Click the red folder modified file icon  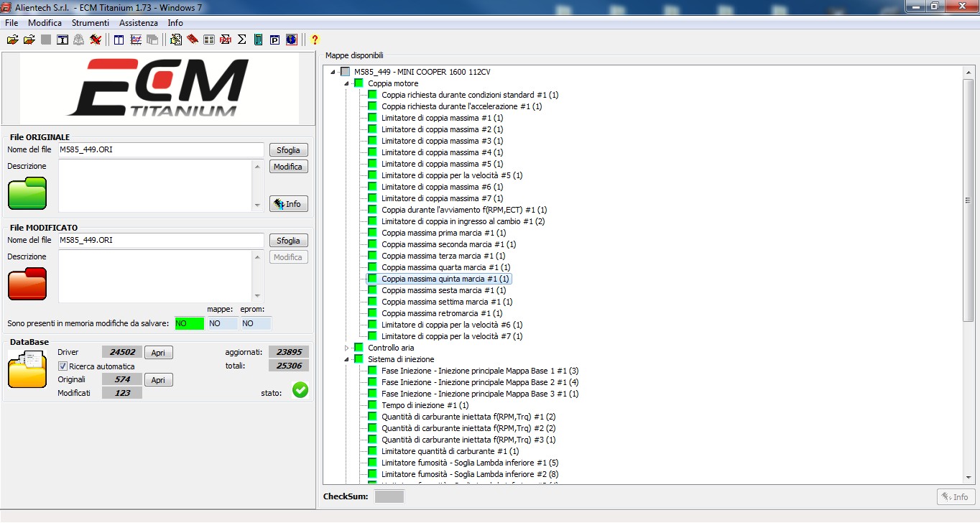[x=27, y=284]
